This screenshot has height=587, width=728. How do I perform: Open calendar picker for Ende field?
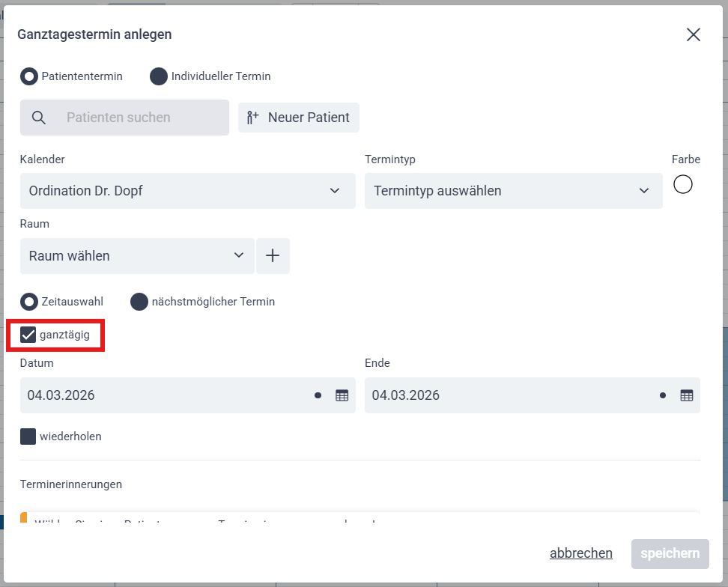(x=686, y=395)
